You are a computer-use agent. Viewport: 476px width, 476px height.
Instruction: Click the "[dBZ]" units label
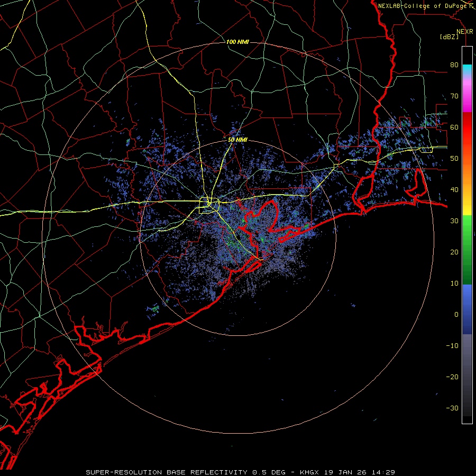click(449, 36)
